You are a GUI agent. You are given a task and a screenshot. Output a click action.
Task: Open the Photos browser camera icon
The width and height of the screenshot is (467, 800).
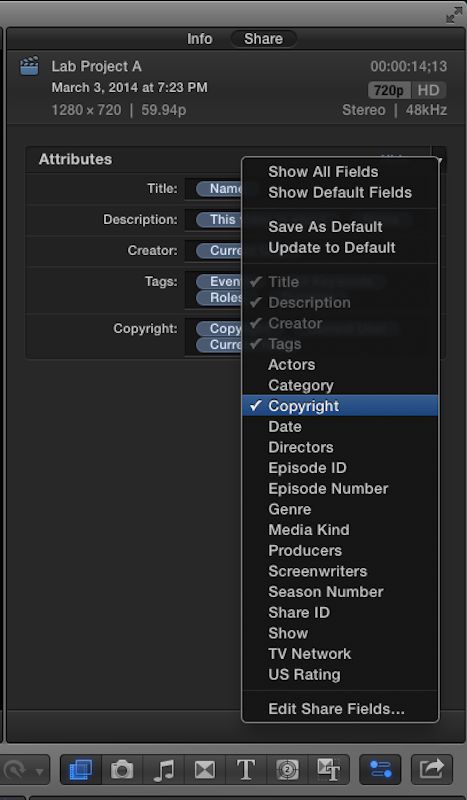coord(122,769)
